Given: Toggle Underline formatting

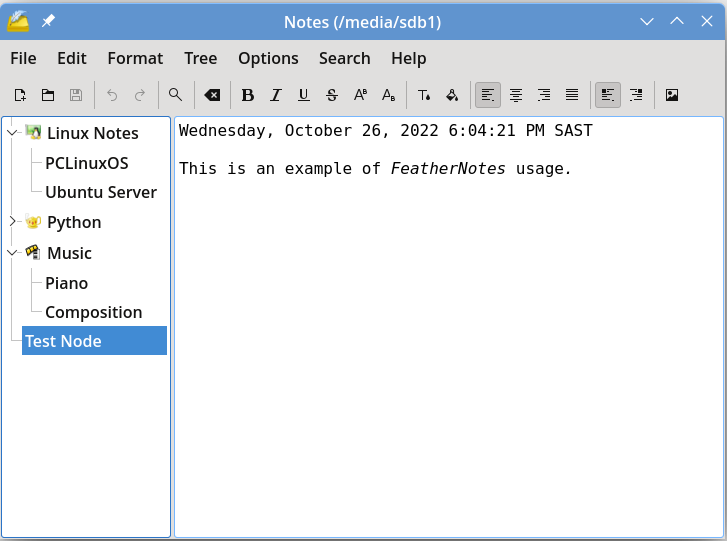Looking at the screenshot, I should tap(304, 95).
